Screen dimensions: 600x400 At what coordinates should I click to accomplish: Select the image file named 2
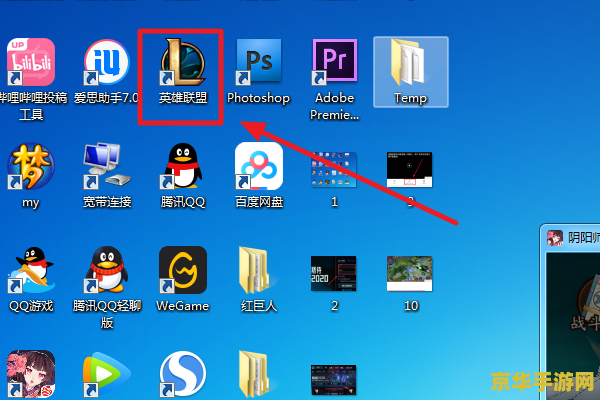tap(334, 273)
